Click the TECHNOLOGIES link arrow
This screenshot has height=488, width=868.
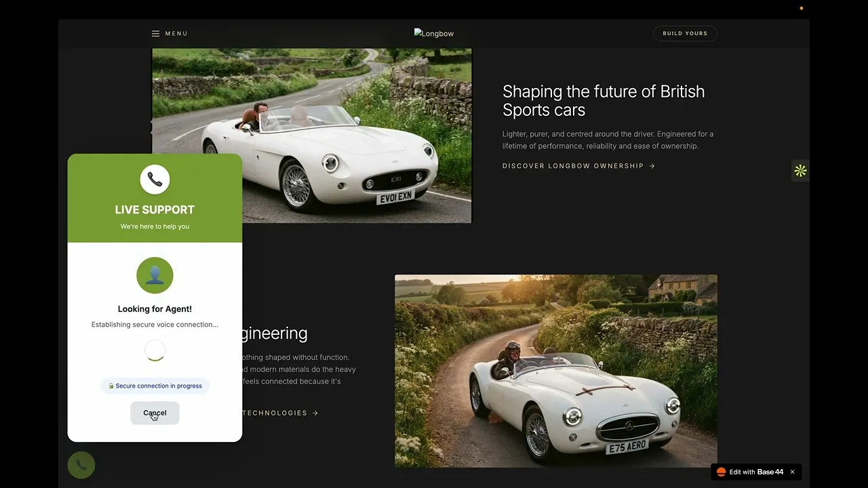[x=315, y=413]
